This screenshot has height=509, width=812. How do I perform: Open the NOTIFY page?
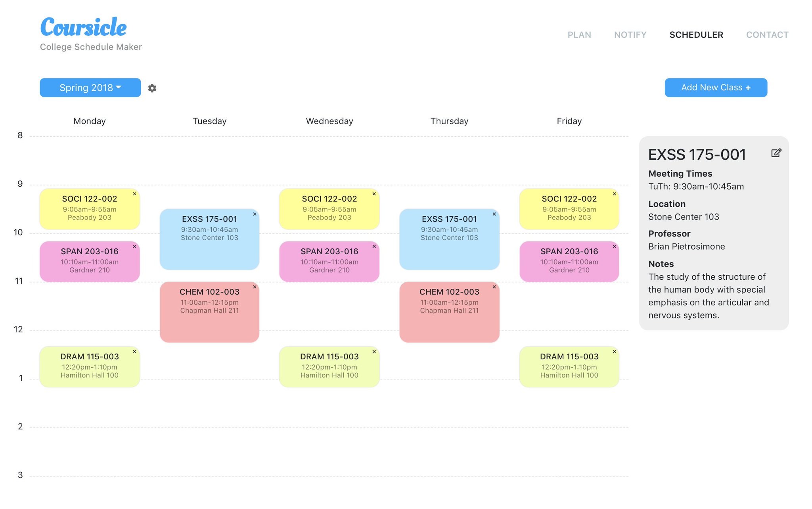(x=630, y=35)
